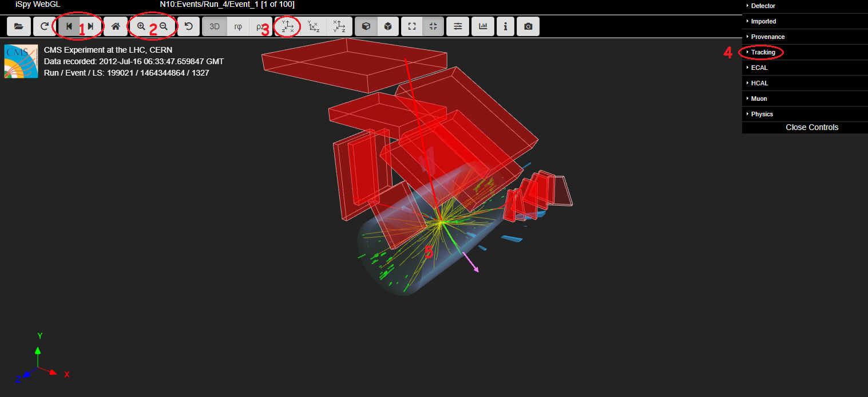Click the CMS experiment logo
Viewport: 868px width, 397px height.
pos(21,61)
